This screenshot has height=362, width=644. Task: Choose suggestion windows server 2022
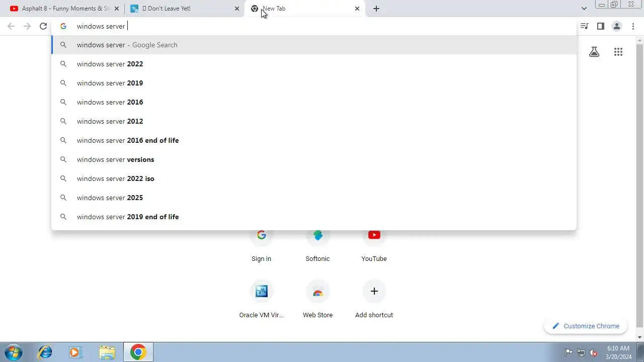point(314,64)
